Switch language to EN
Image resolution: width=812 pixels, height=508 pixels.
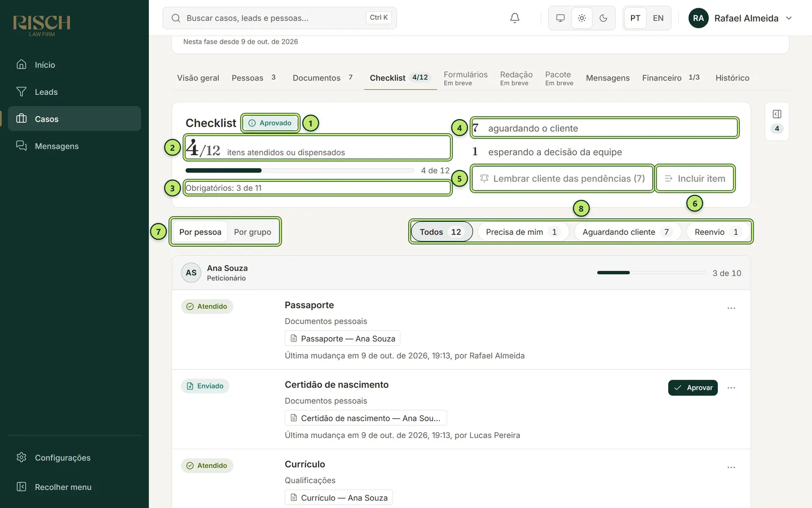(658, 18)
